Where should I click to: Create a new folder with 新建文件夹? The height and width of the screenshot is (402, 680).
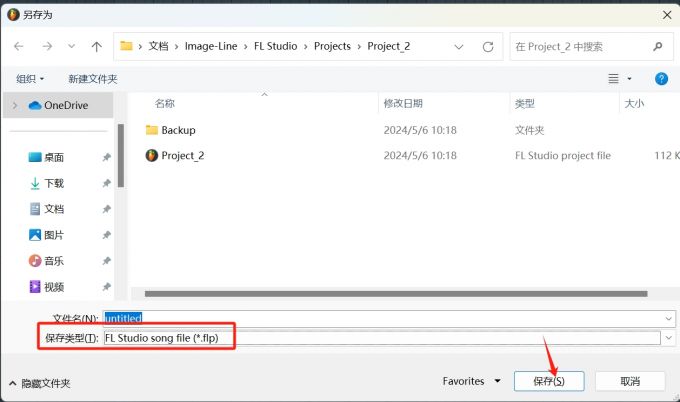(92, 79)
